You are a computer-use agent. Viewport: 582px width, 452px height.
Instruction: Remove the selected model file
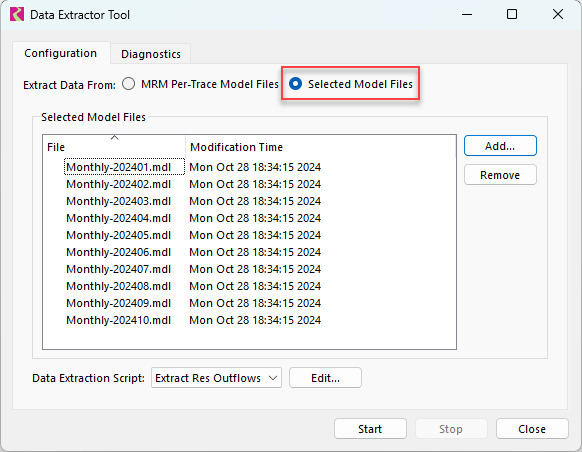[x=500, y=175]
